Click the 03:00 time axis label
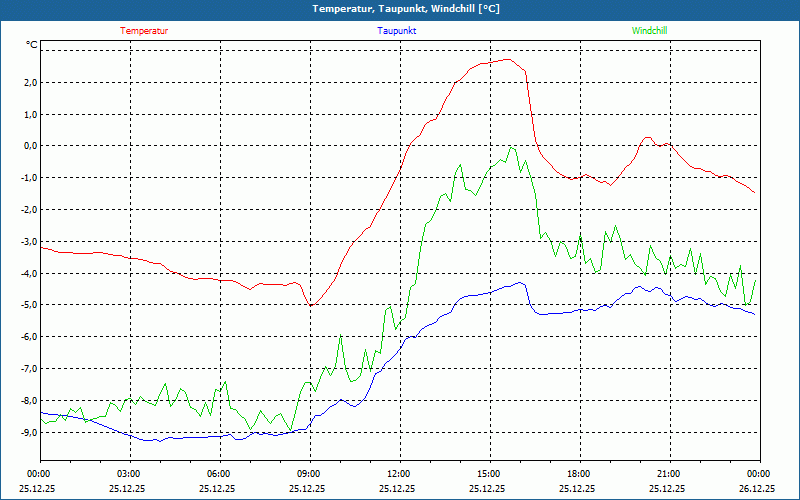The width and height of the screenshot is (800, 500). tap(129, 474)
